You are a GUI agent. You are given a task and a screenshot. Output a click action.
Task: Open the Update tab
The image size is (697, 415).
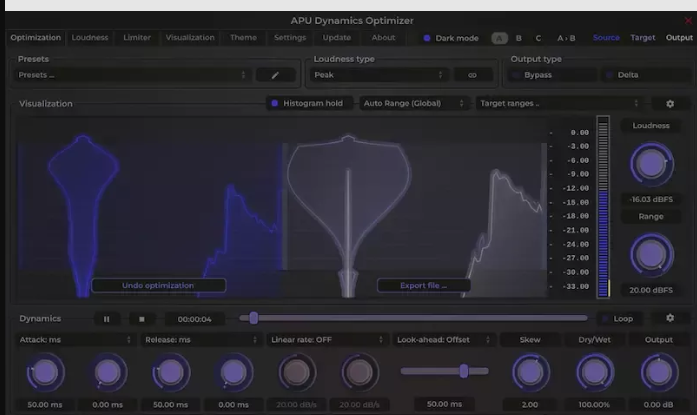pyautogui.click(x=336, y=38)
